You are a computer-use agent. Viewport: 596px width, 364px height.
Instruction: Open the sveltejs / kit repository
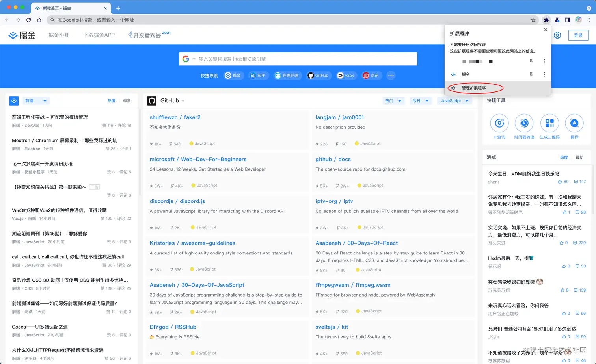332,327
